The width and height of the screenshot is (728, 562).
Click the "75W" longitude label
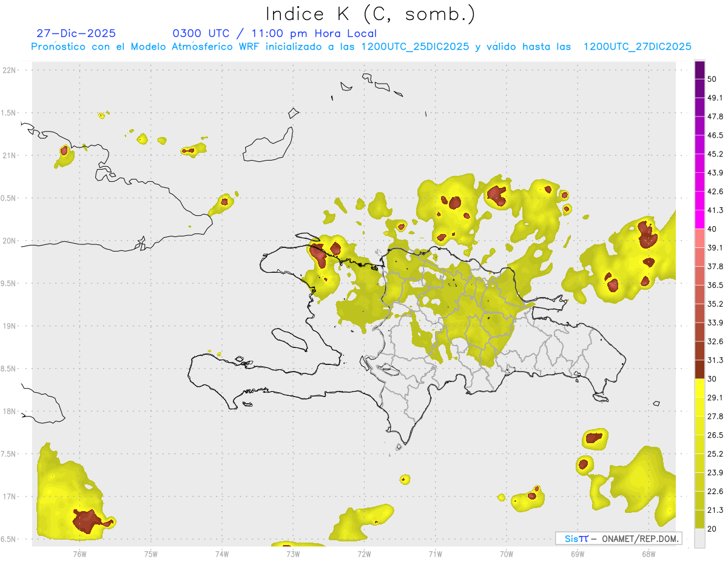(150, 554)
